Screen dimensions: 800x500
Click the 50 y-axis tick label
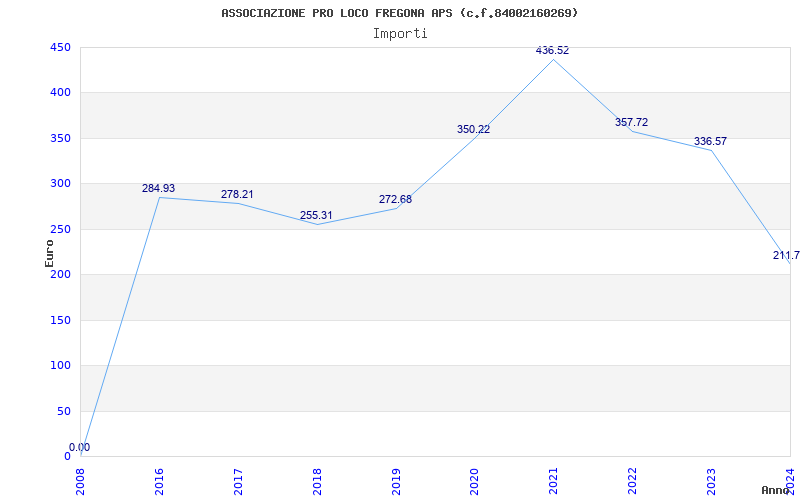(x=63, y=411)
